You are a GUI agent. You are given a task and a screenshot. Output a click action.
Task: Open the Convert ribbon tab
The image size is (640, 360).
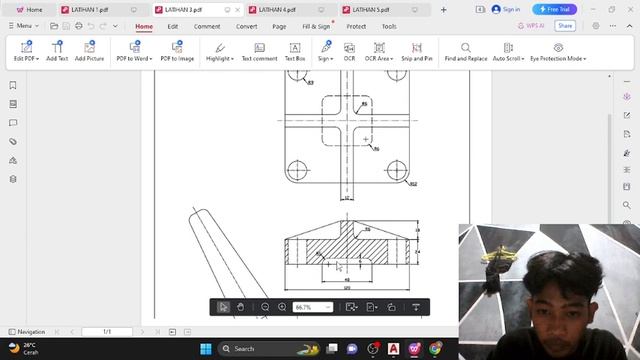[x=247, y=27]
